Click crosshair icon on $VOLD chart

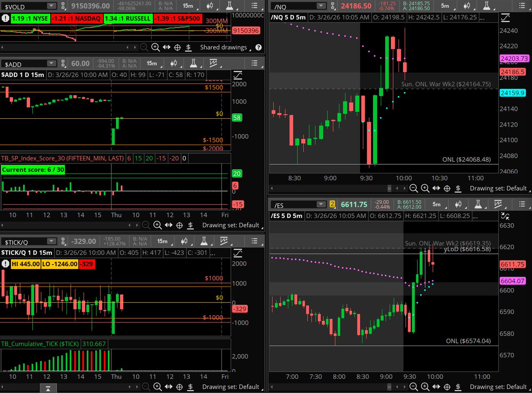point(177,47)
